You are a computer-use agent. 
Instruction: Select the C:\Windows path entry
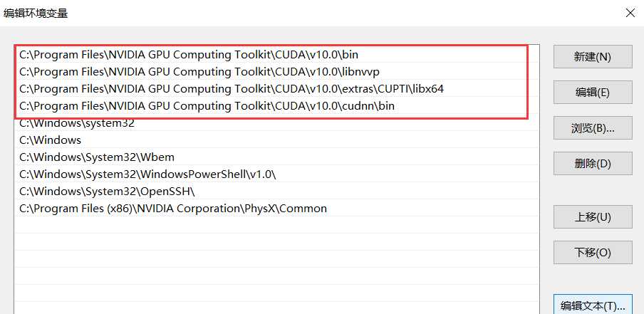[51, 140]
